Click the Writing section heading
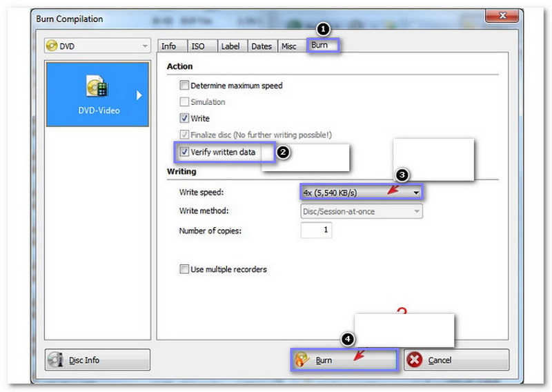Screen dimensions: 552x392 [x=181, y=172]
